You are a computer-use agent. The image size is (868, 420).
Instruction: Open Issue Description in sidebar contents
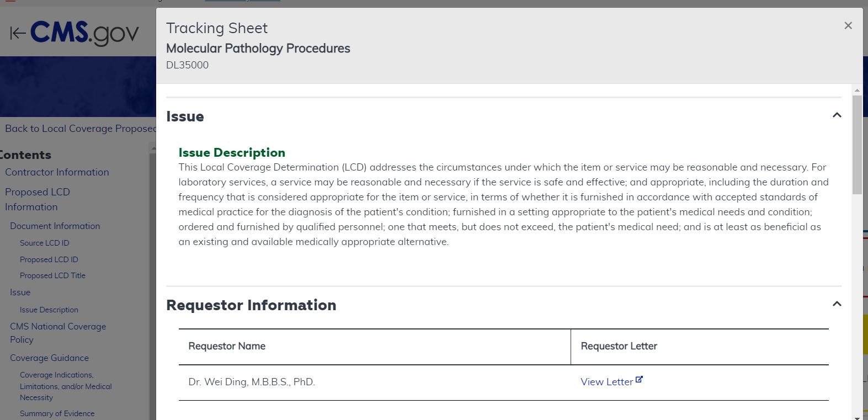point(49,310)
